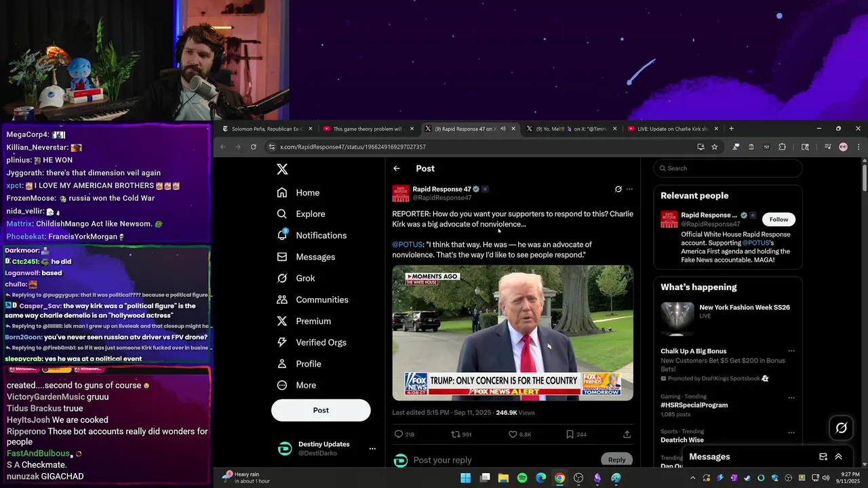Open Explore in the X sidebar
868x488 pixels.
tap(301, 214)
